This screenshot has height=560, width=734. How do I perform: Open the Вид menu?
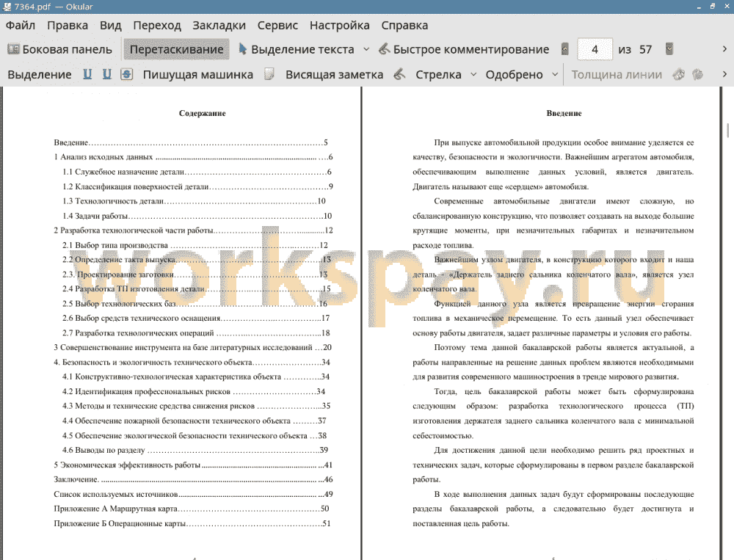[x=111, y=25]
